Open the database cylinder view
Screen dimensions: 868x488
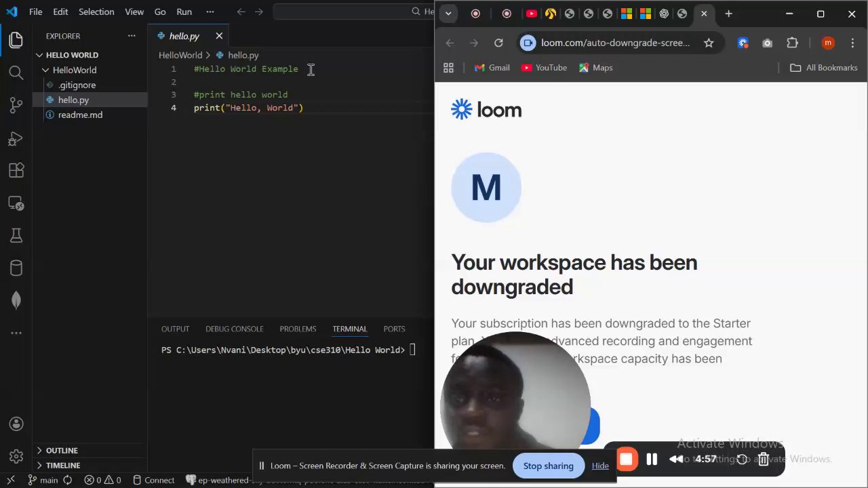16,268
